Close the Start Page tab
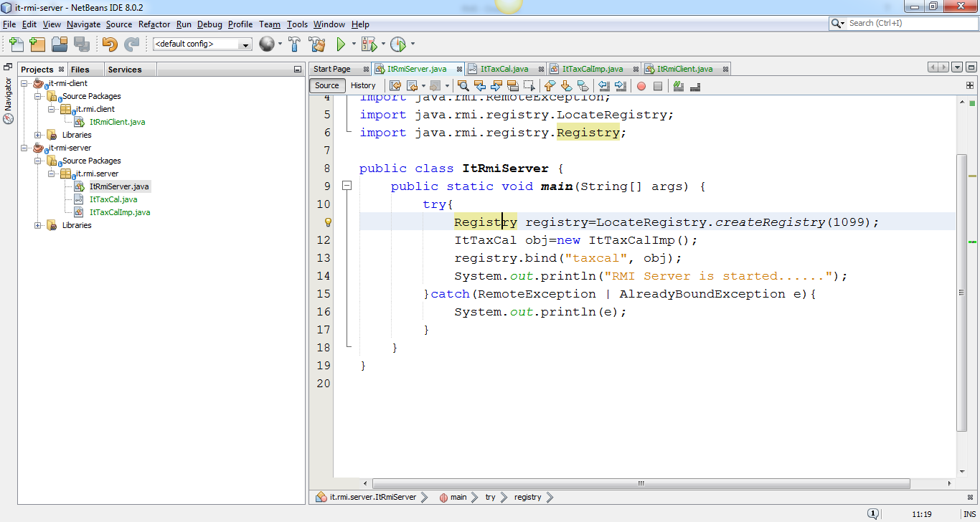This screenshot has width=980, height=522. point(366,70)
